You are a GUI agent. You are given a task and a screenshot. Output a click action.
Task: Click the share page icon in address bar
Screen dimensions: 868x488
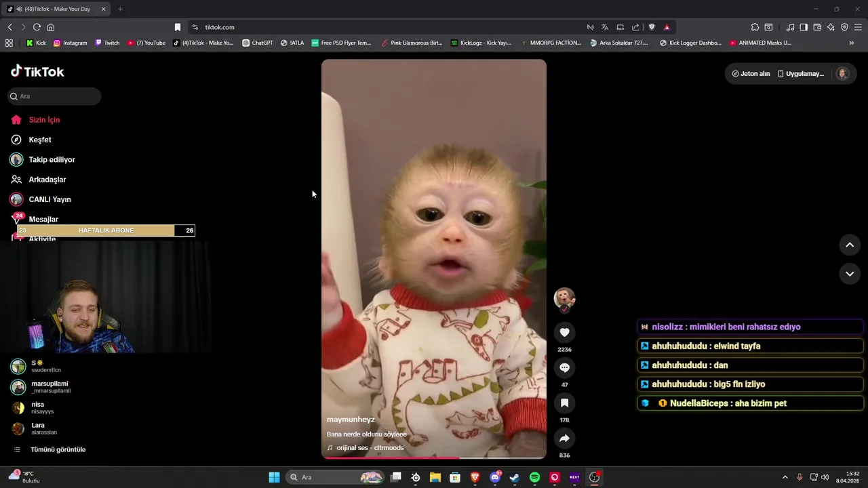click(x=635, y=27)
